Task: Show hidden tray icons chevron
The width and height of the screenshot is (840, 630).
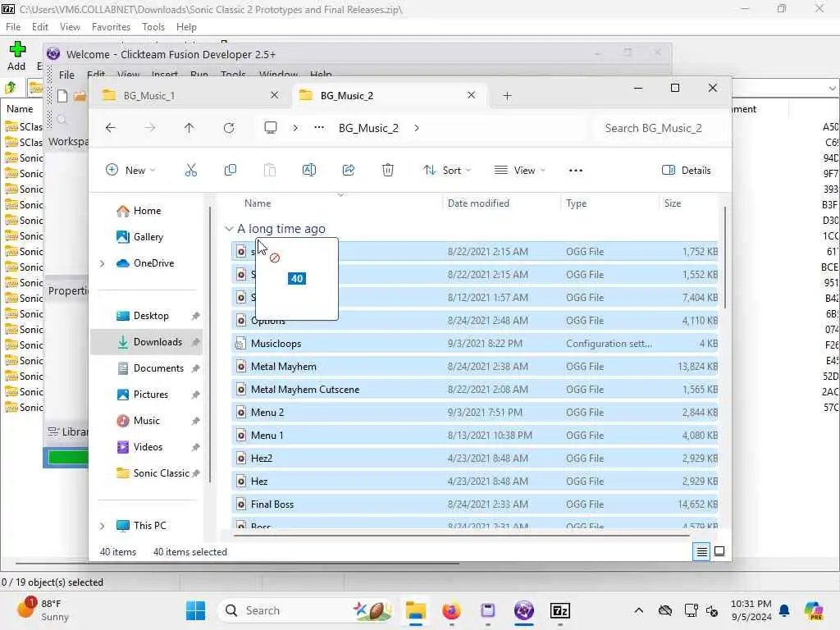Action: [x=638, y=610]
